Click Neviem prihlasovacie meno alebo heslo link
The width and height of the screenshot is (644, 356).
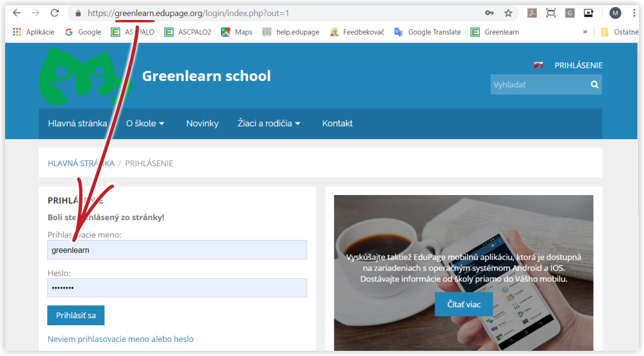point(120,339)
